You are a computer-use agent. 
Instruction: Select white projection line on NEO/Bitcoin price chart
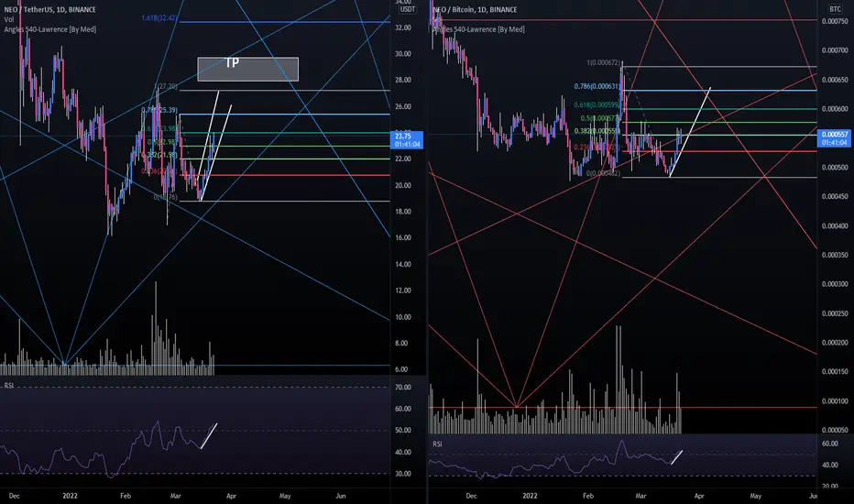689,132
